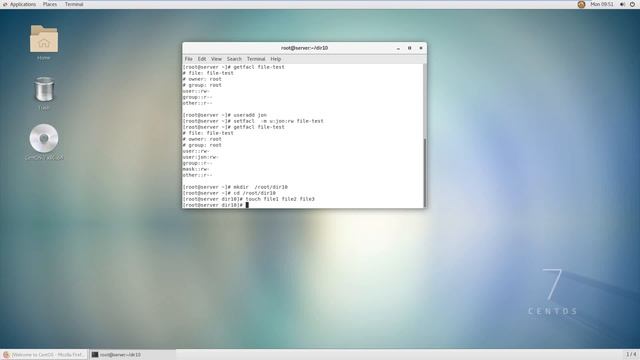The width and height of the screenshot is (640, 360).
Task: Click the 'user:jon:rw-' output line
Action: pyautogui.click(x=200, y=157)
